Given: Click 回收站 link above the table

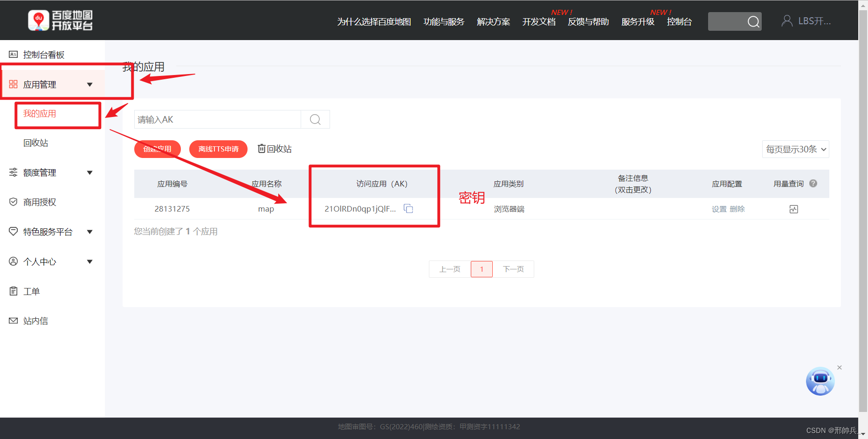Looking at the screenshot, I should click(x=279, y=149).
